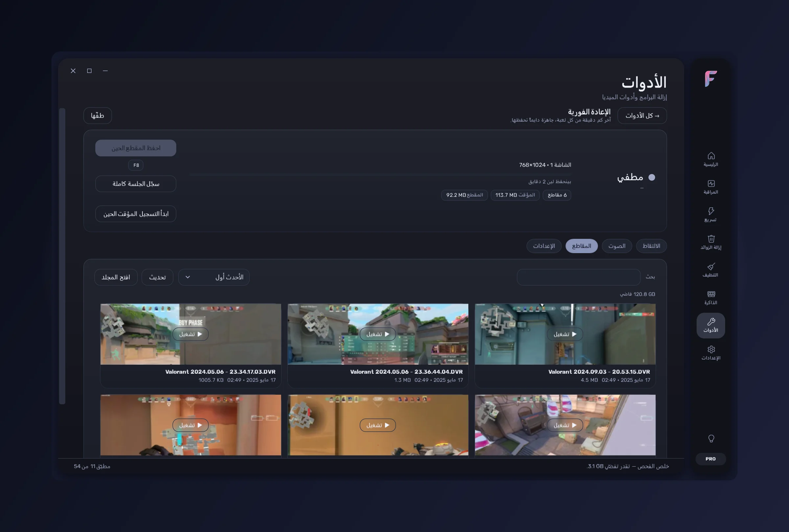This screenshot has height=532, width=789.
Task: Open the Monitoring (المراقبة) sidebar icon
Action: [x=711, y=187]
